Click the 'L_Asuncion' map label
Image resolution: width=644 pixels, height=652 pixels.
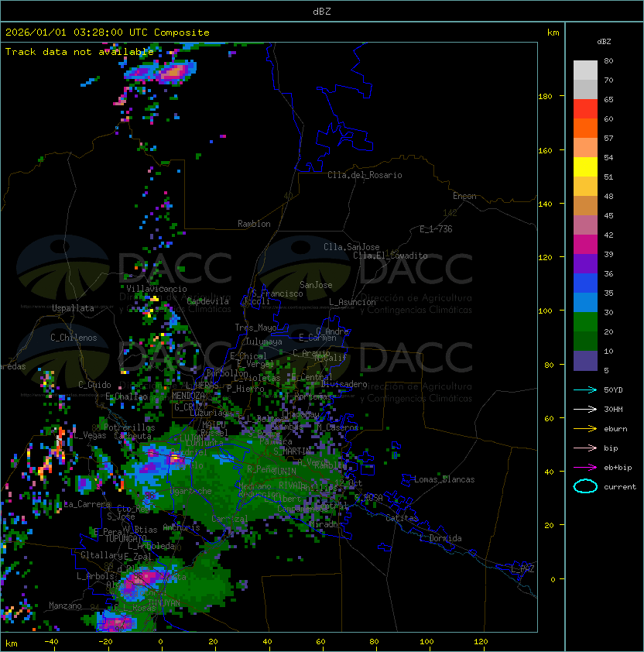click(352, 302)
